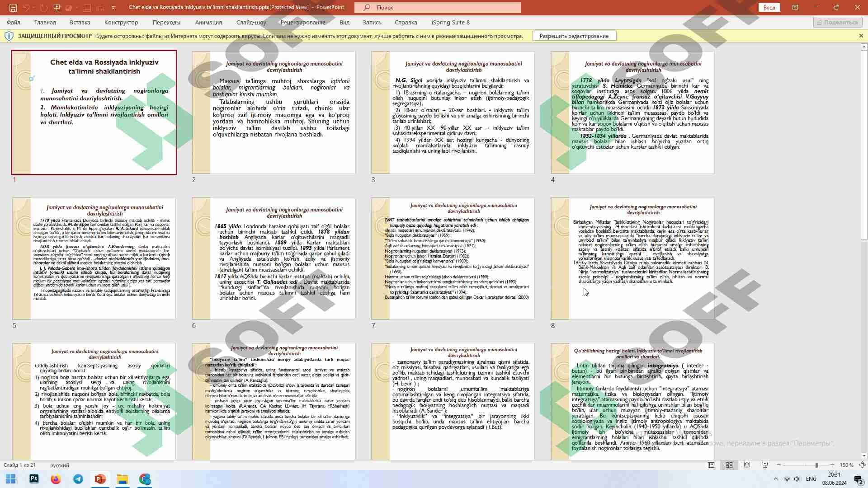This screenshot has height=488, width=868.
Task: Open the Запись tab
Action: point(372,22)
